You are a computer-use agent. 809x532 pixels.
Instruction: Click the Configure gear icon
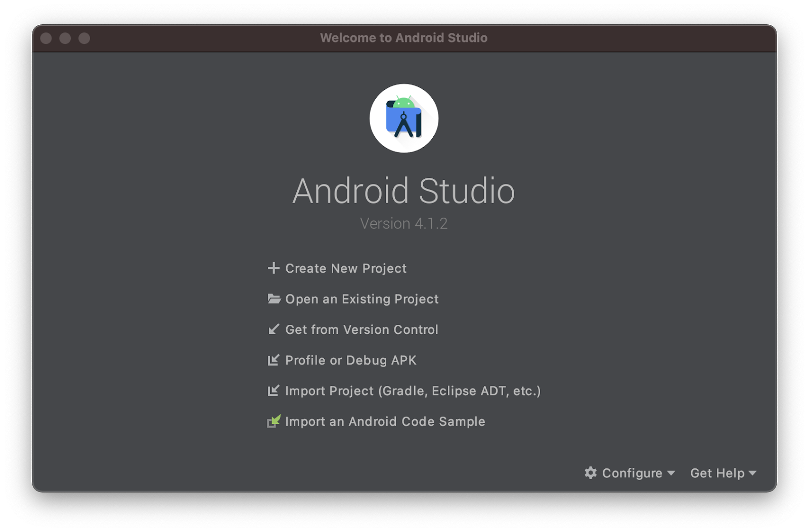[x=591, y=473]
